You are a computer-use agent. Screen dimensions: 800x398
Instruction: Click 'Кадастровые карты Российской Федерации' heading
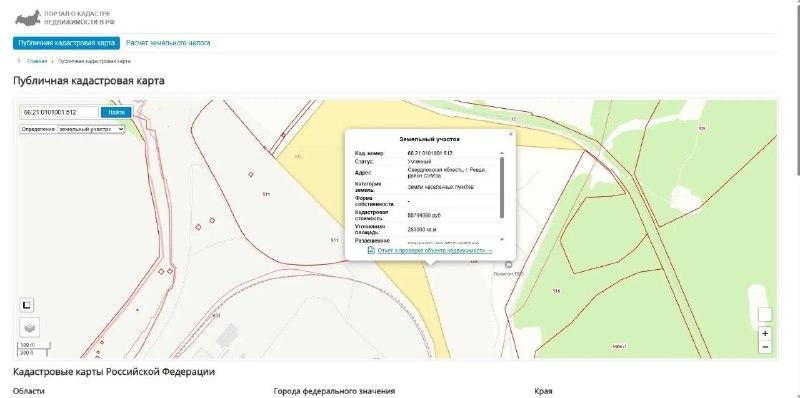(114, 371)
